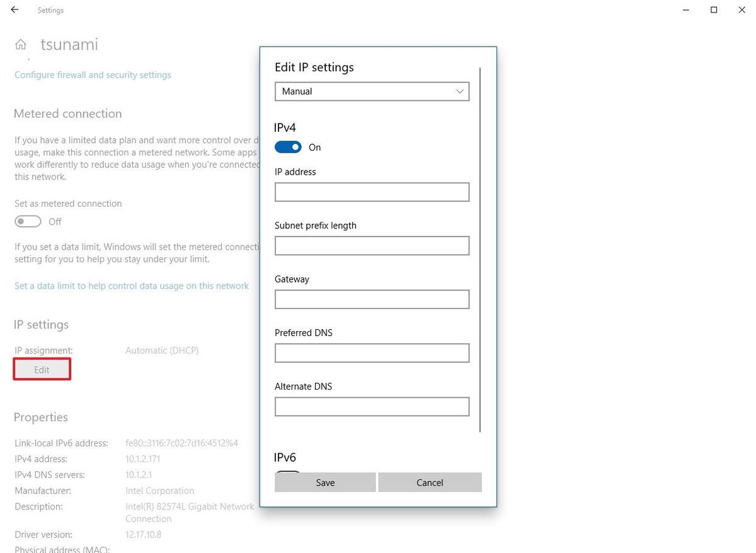
Task: Click the Edit IP settings dialog title
Action: coord(314,67)
